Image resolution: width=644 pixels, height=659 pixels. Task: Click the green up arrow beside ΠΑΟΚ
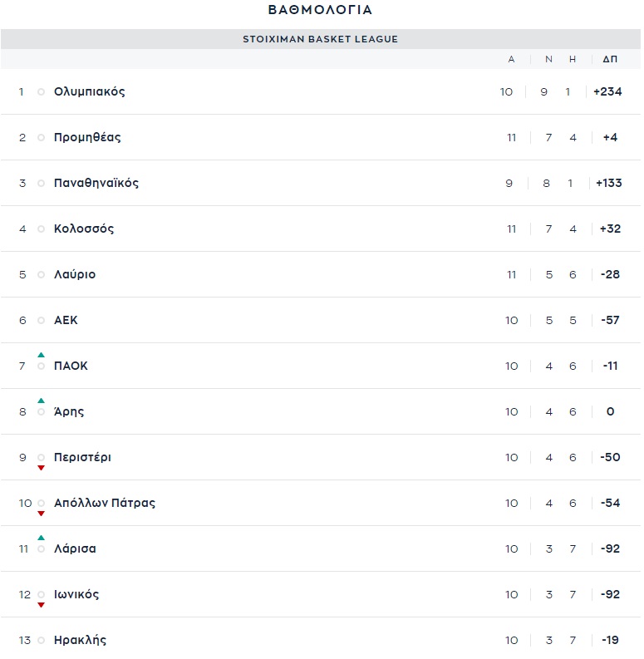pyautogui.click(x=41, y=355)
